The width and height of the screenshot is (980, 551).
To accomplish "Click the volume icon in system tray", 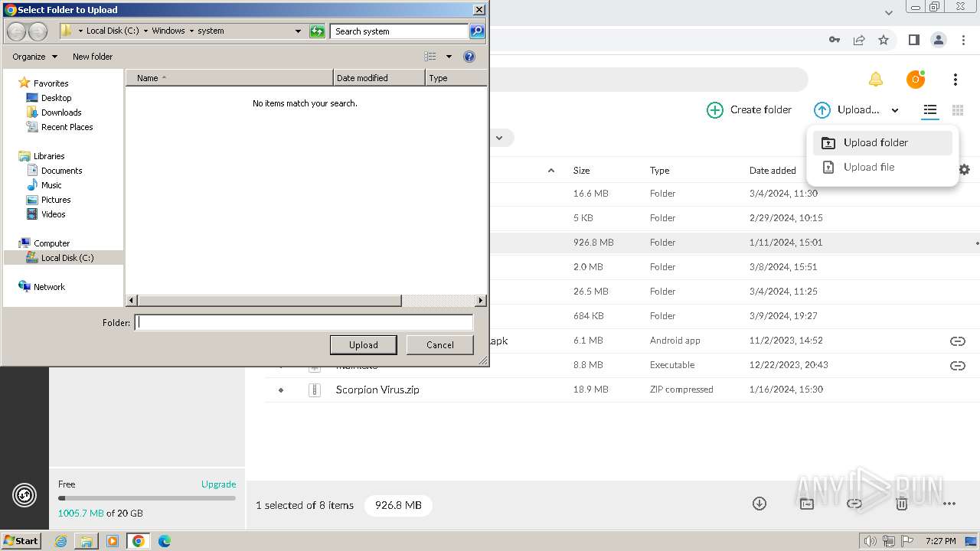I will click(x=870, y=541).
